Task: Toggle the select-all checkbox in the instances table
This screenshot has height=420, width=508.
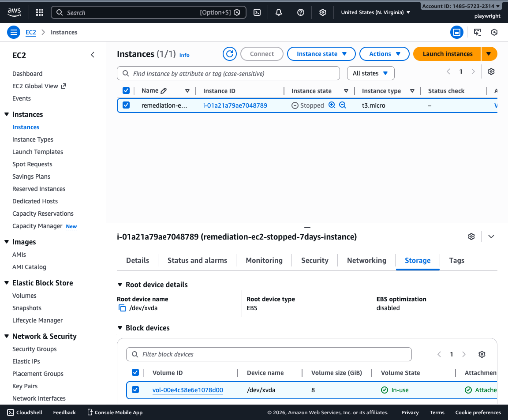Action: [x=126, y=90]
